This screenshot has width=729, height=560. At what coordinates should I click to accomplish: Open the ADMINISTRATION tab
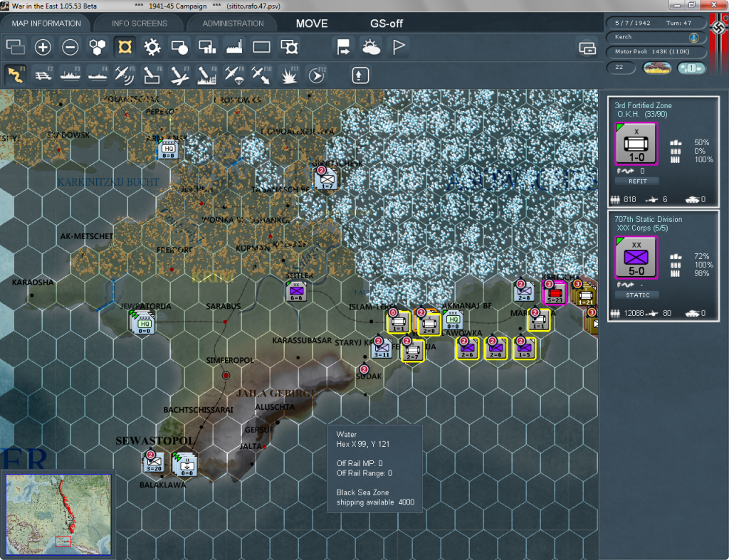click(x=233, y=23)
